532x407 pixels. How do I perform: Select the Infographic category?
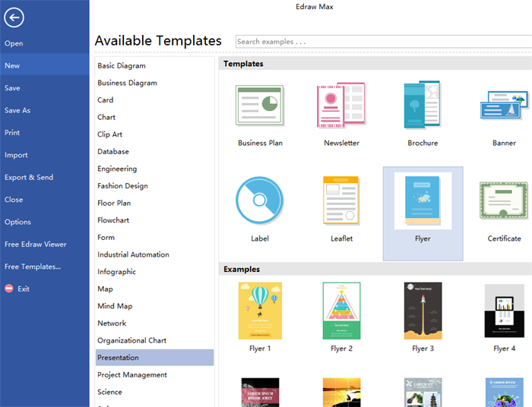[x=155, y=272]
